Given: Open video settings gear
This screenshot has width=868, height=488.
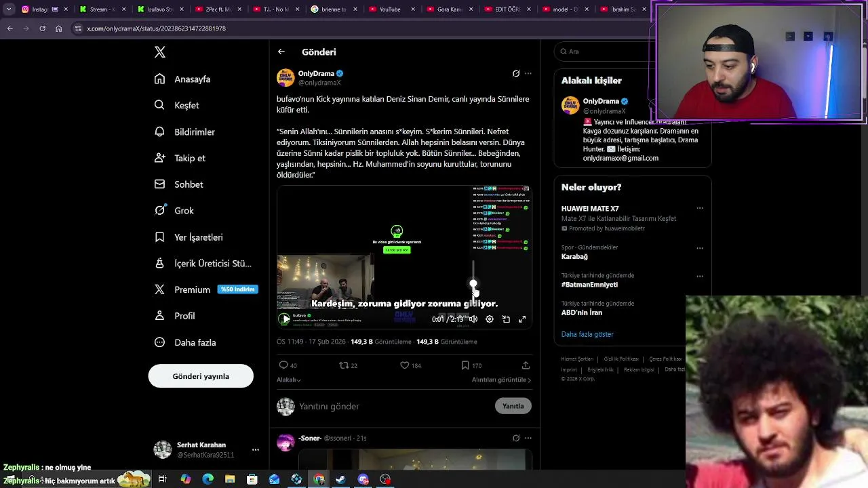Looking at the screenshot, I should pyautogui.click(x=490, y=319).
